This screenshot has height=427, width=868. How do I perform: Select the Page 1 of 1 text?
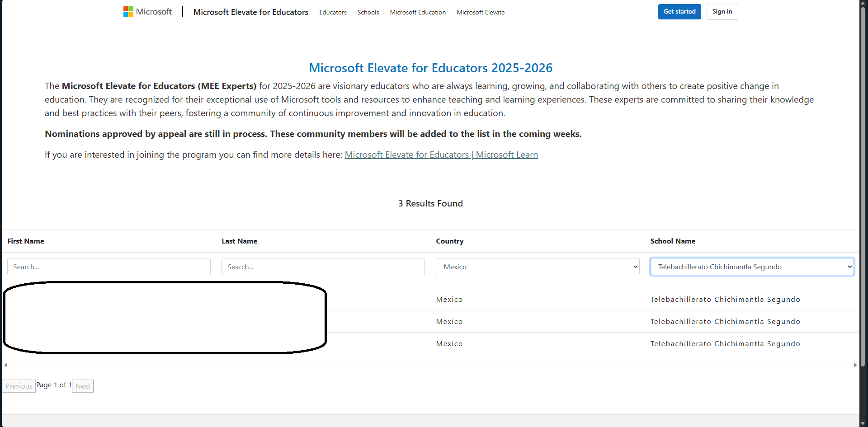54,385
